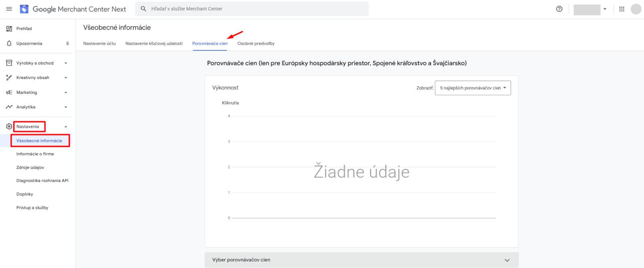This screenshot has width=644, height=268.
Task: Open Diagnostika rozhrania API page
Action: (42, 181)
